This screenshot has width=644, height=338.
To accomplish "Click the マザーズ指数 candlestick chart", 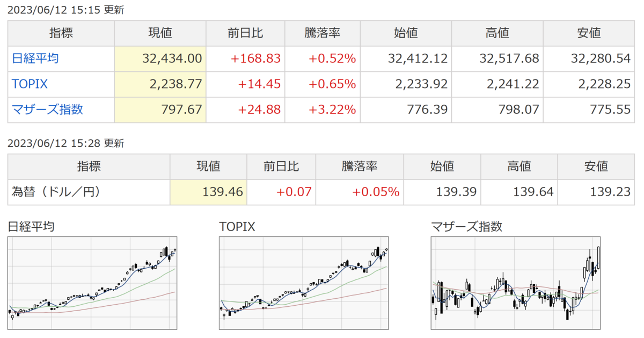I will (x=516, y=283).
